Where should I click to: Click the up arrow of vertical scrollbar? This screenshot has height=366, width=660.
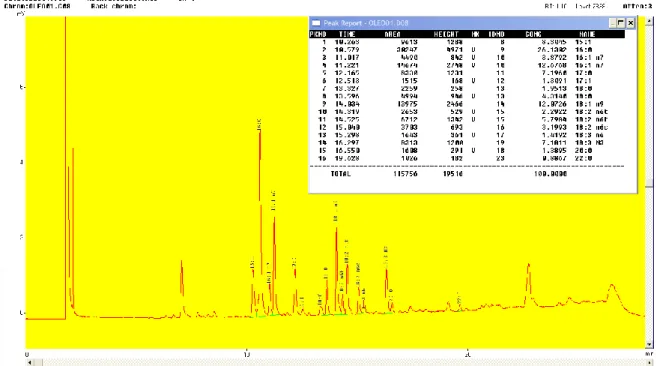click(x=649, y=20)
